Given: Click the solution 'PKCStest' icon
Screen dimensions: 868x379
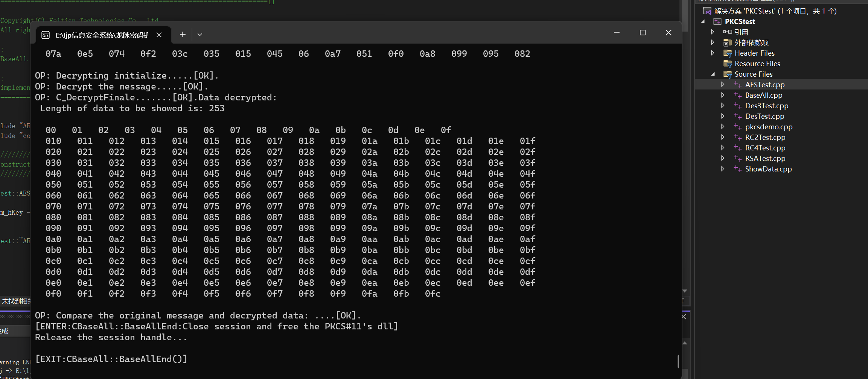Looking at the screenshot, I should 707,11.
